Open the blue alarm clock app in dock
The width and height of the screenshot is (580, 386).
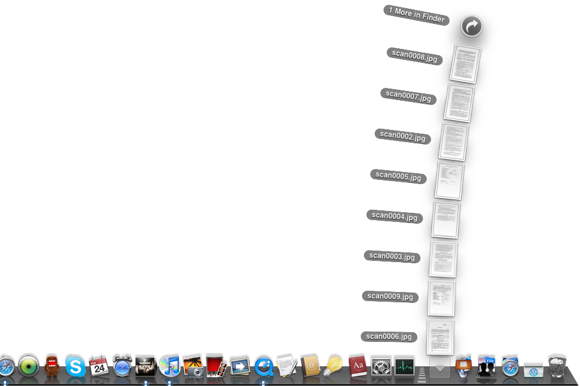coord(122,366)
